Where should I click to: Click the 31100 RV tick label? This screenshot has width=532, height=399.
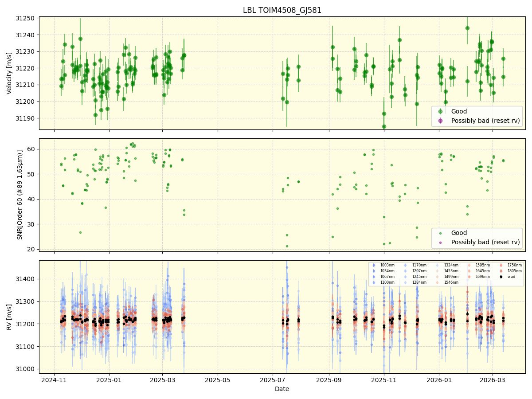point(26,347)
